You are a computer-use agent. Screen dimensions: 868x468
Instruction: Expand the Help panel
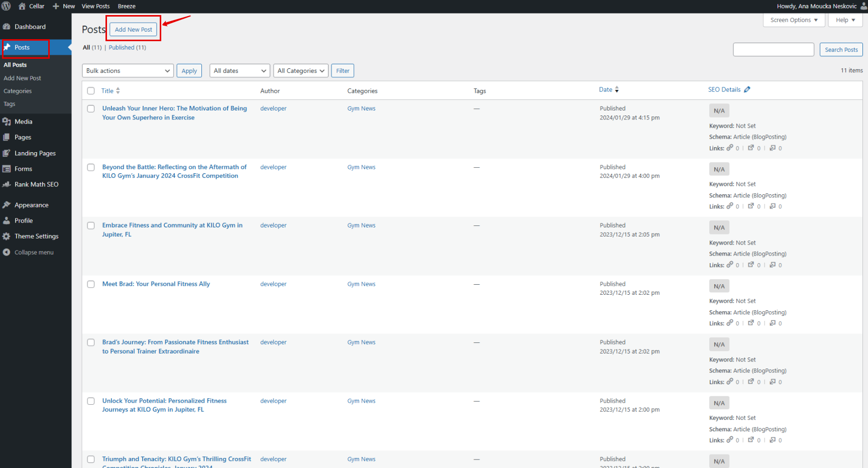(845, 20)
